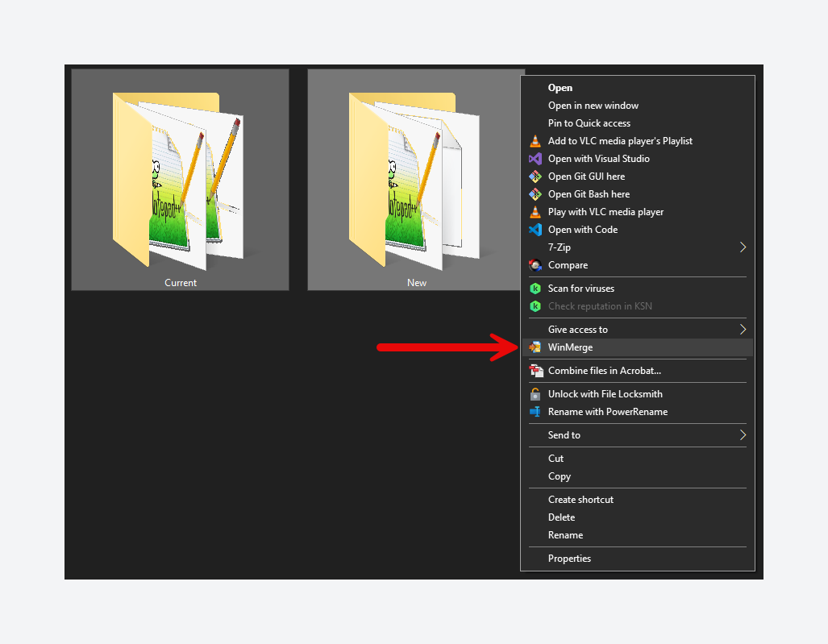Click the Acrobat icon beside Combine files
The height and width of the screenshot is (644, 828).
coord(536,371)
